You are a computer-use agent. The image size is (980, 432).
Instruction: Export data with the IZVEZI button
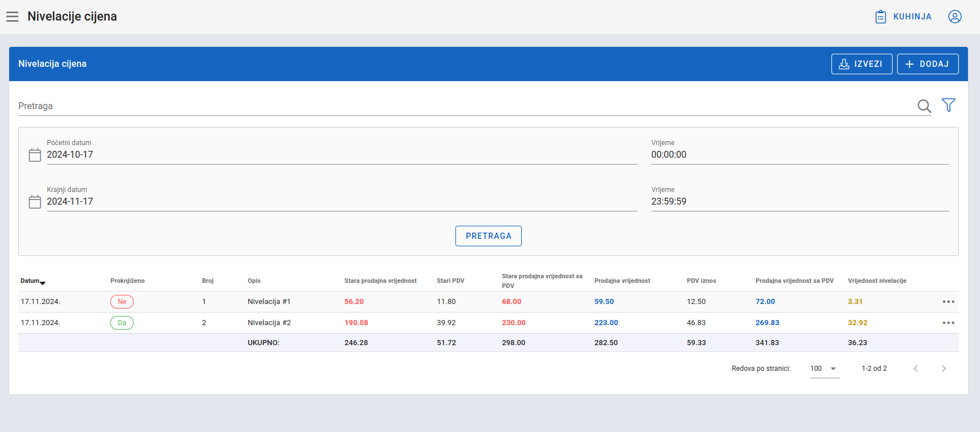pos(862,64)
